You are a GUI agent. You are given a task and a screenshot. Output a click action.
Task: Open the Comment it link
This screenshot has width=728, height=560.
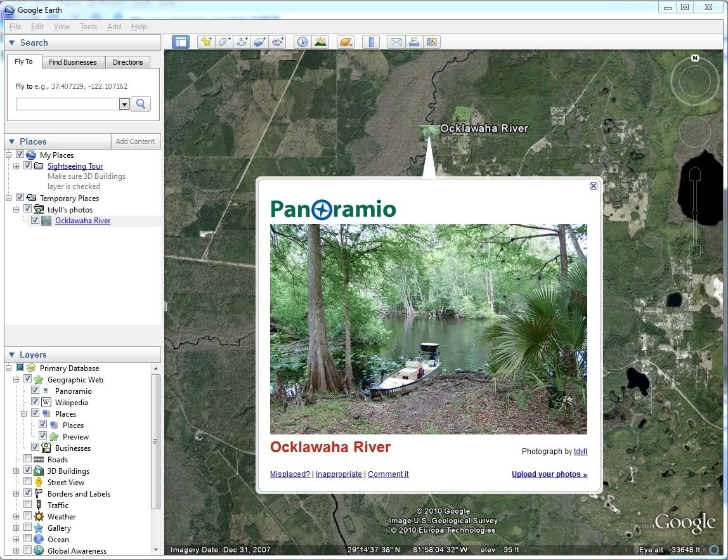pyautogui.click(x=388, y=474)
